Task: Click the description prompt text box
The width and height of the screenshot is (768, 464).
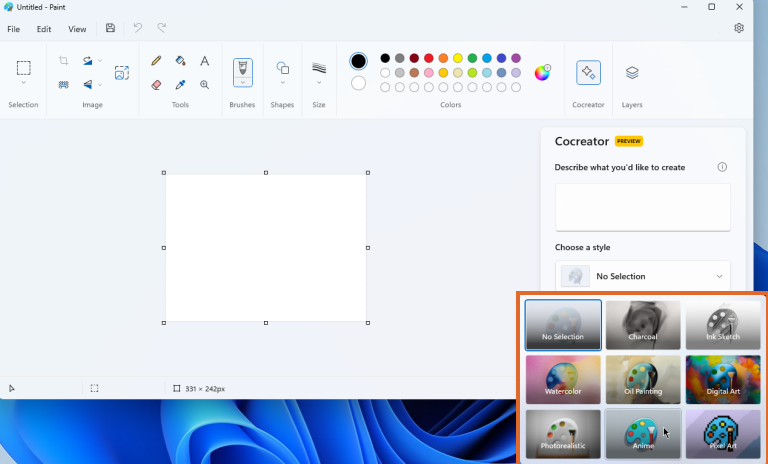Action: [643, 207]
